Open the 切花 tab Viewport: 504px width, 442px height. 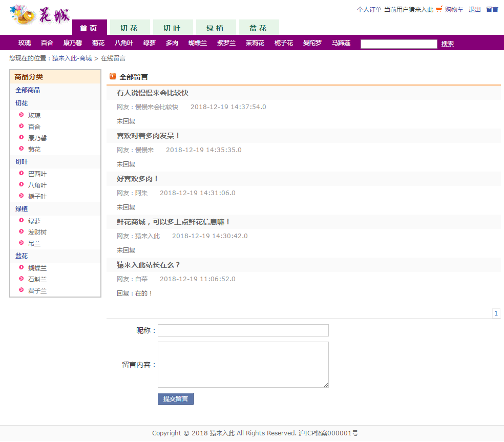(x=130, y=28)
